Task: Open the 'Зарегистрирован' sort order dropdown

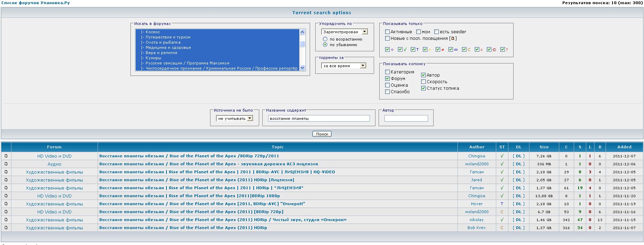Action: click(364, 32)
